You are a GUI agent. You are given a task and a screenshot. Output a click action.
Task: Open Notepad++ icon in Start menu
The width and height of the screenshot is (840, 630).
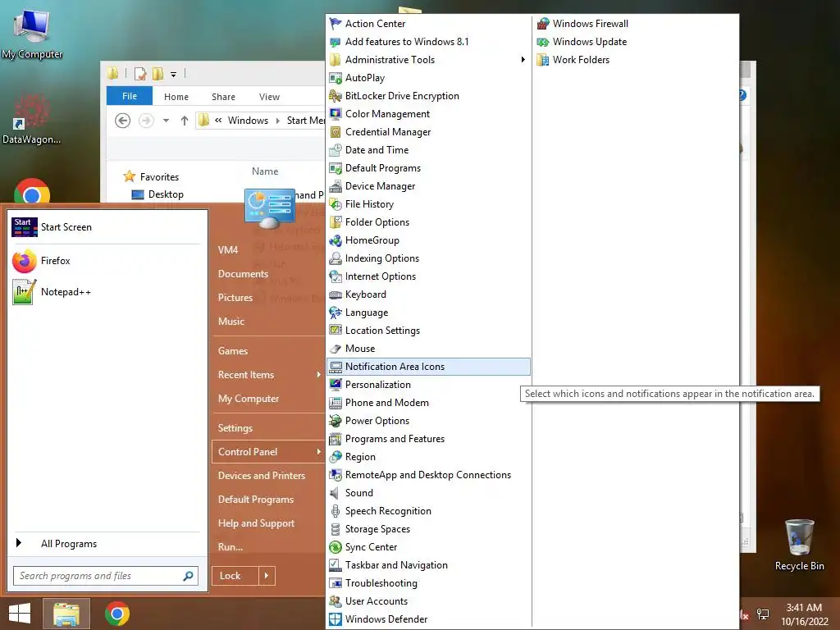tap(24, 292)
